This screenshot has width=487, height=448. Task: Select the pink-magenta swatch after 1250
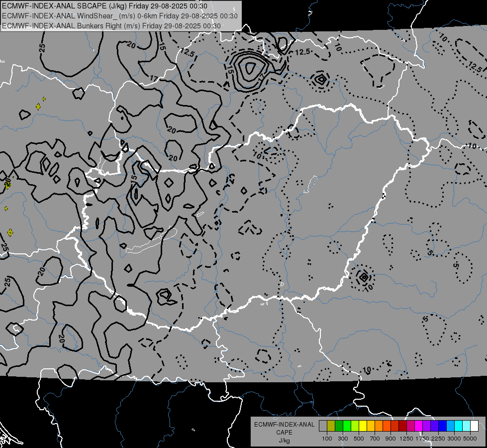click(410, 426)
